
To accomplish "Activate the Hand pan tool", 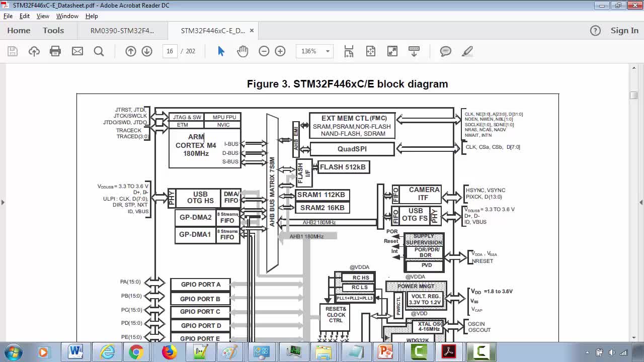I will pyautogui.click(x=243, y=51).
